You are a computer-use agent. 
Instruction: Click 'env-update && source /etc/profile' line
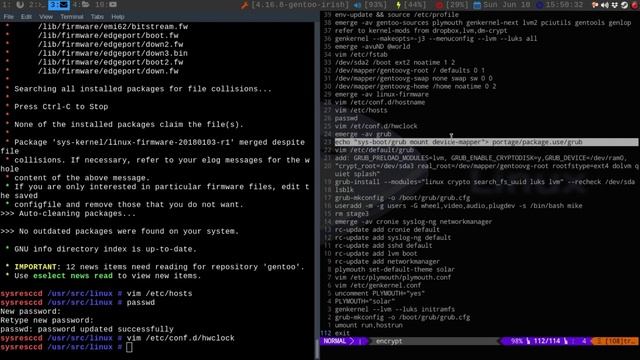[x=396, y=15]
